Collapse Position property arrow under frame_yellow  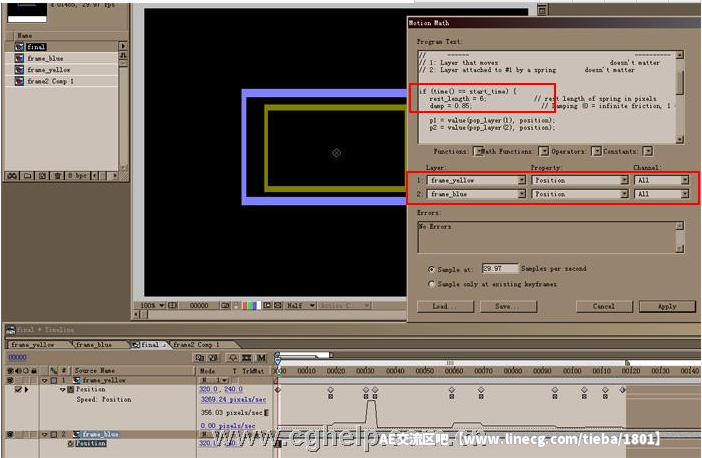(63, 390)
